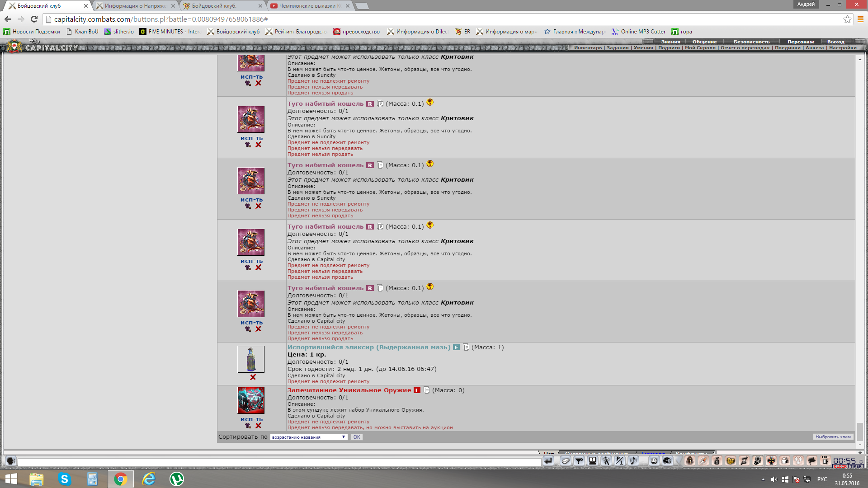Open the Инвентарь submenu link
The image size is (868, 488).
pos(588,48)
